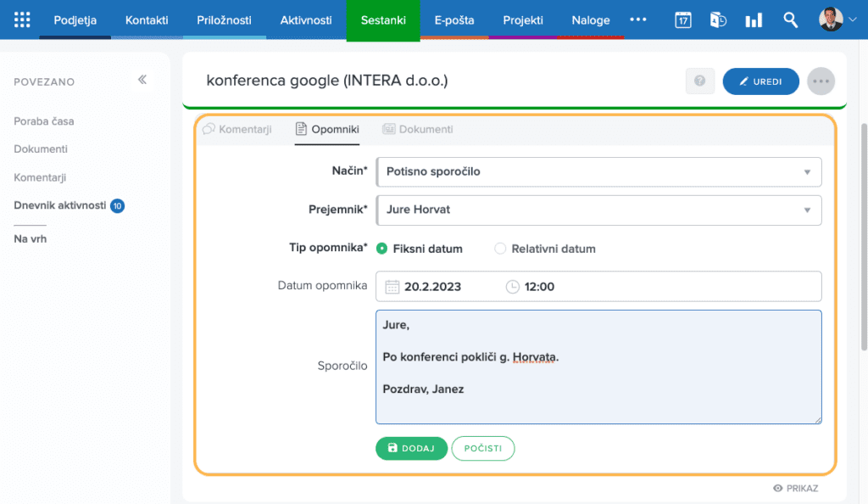868x504 pixels.
Task: Click the title konferenca google (INTERA d.o.o.)
Action: pyautogui.click(x=327, y=81)
